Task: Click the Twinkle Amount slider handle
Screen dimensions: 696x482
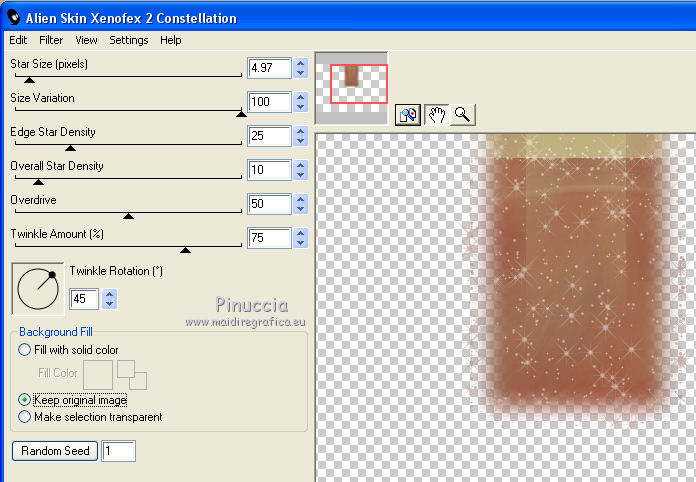Action: [186, 250]
